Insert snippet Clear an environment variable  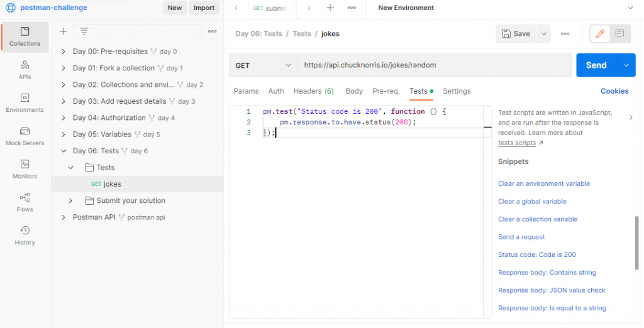pos(544,183)
